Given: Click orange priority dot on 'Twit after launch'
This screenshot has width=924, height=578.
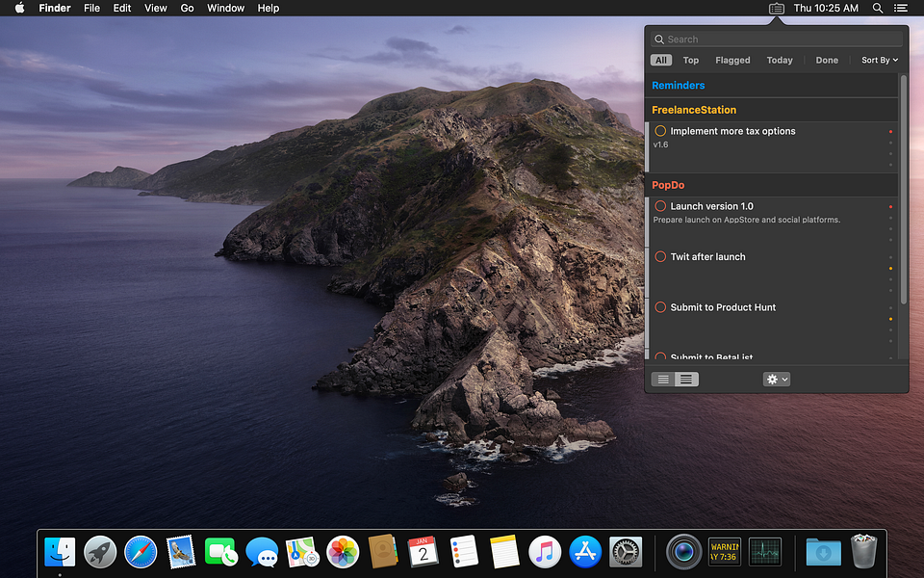Looking at the screenshot, I should [890, 269].
